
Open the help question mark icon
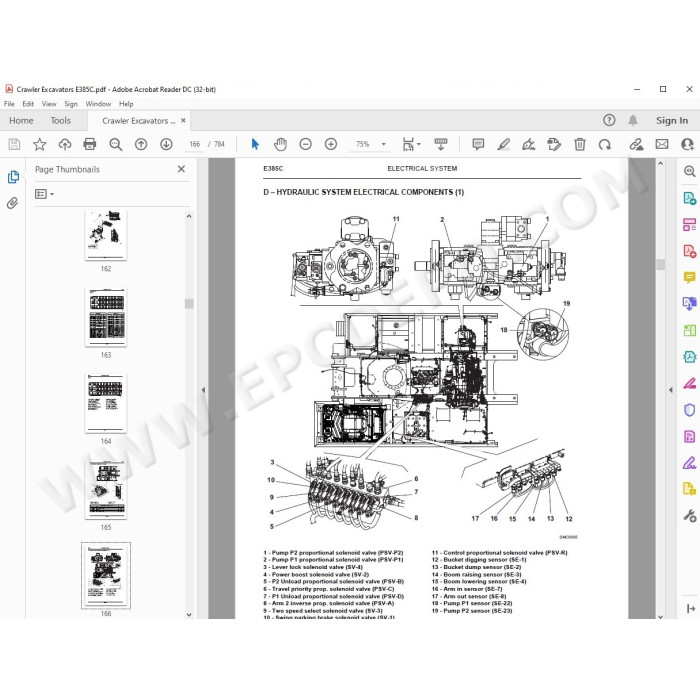tap(609, 120)
